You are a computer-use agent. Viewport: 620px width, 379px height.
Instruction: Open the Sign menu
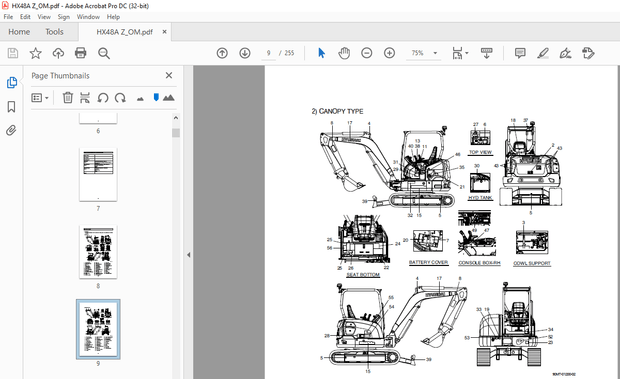point(64,17)
